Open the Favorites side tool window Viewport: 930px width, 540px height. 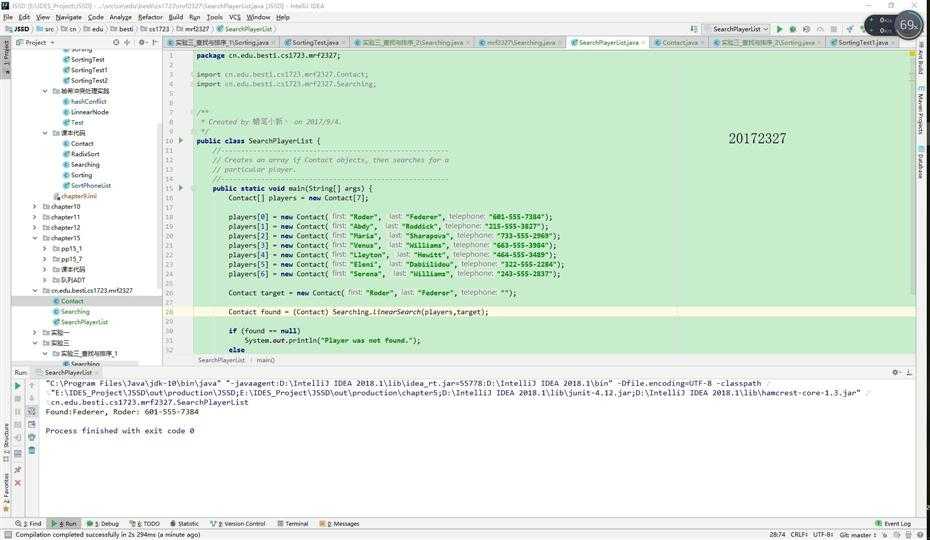pyautogui.click(x=5, y=493)
